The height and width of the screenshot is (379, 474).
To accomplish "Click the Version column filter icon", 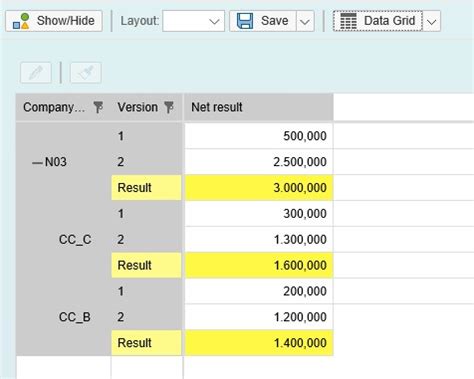I will point(169,107).
